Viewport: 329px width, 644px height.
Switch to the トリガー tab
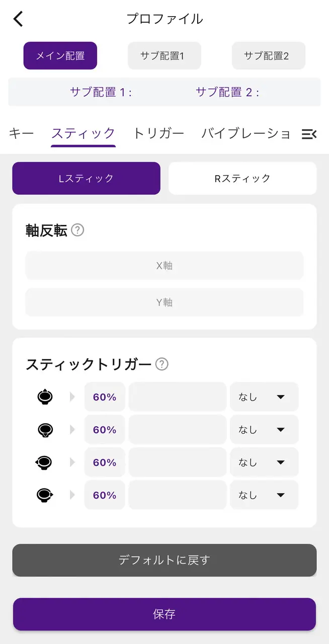pyautogui.click(x=158, y=133)
